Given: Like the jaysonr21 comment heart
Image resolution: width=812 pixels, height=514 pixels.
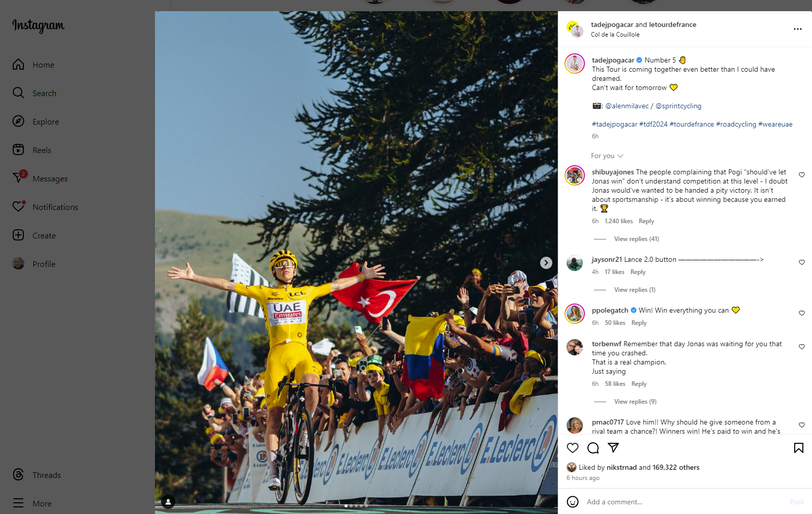Looking at the screenshot, I should [802, 262].
